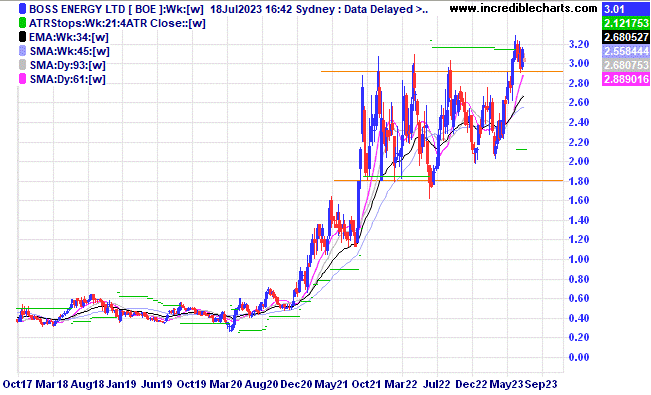Click the Dec22 date axis label
Viewport: 651px width, 395px height.
[x=471, y=384]
